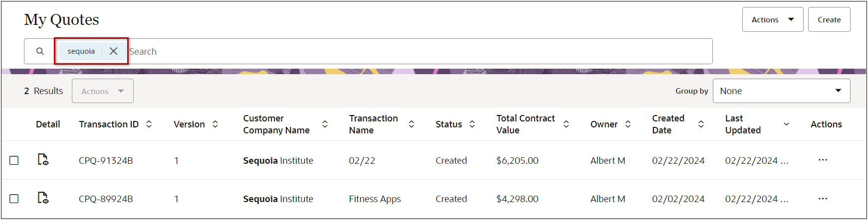Click the search magnifier icon
The height and width of the screenshot is (220, 868).
(40, 51)
